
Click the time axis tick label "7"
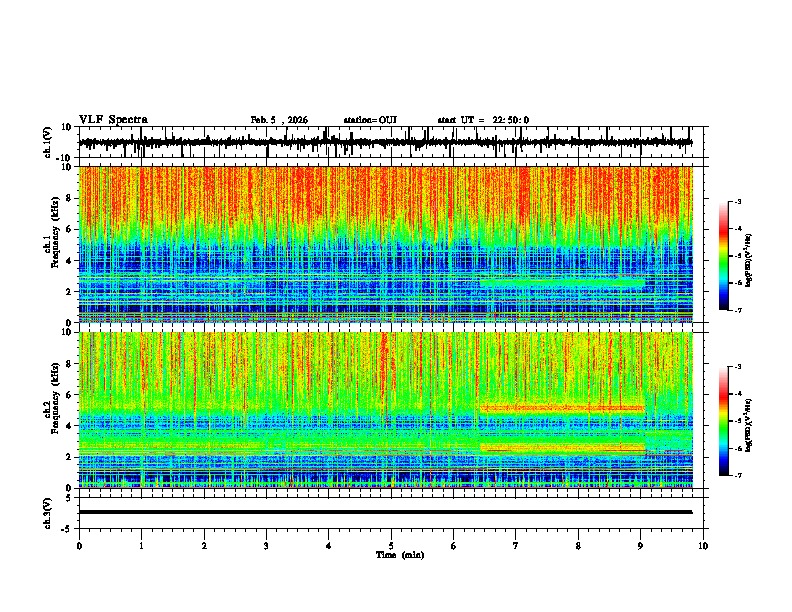point(516,546)
